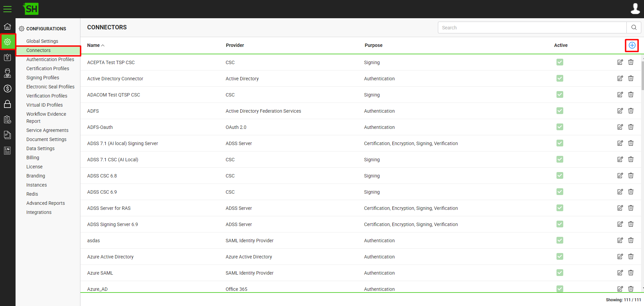Open the hamburger menu icon
Screen dimensions: 644x306
click(7, 9)
